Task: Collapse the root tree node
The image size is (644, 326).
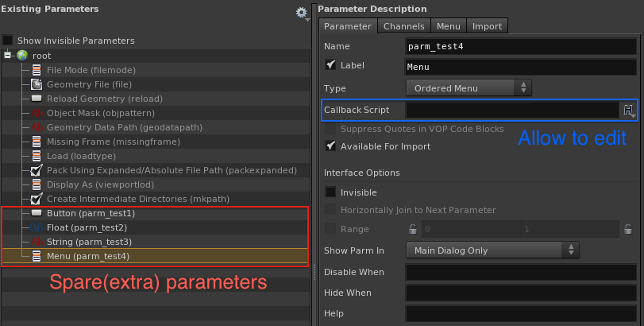Action: tap(7, 55)
